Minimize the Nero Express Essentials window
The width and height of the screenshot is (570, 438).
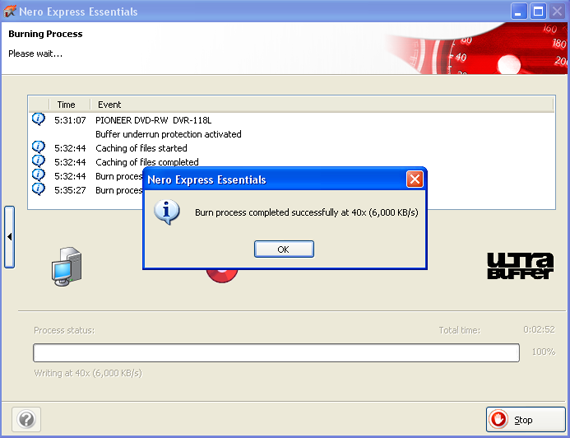click(519, 11)
